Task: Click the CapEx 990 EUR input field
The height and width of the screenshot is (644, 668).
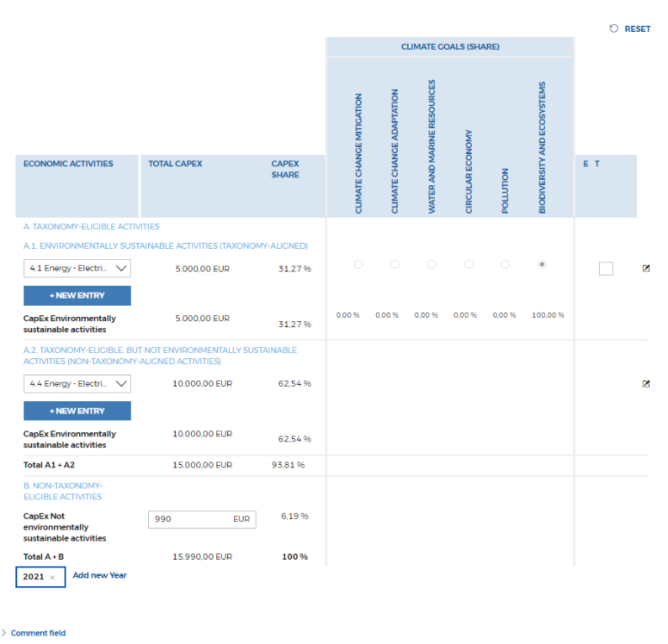Action: (x=202, y=519)
